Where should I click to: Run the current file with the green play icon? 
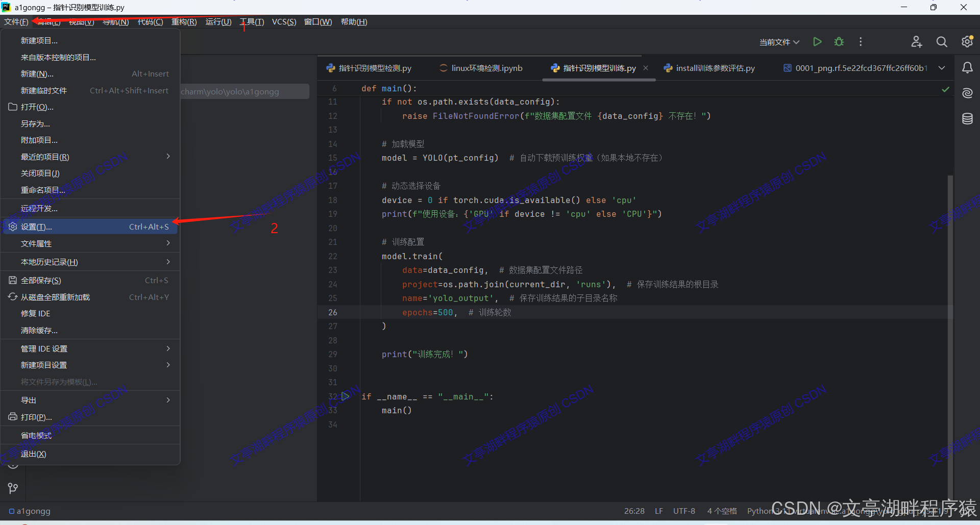[817, 42]
